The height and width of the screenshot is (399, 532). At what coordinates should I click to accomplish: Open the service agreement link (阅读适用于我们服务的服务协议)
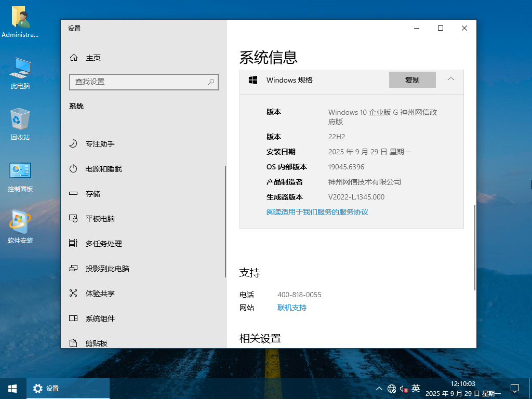pyautogui.click(x=317, y=212)
